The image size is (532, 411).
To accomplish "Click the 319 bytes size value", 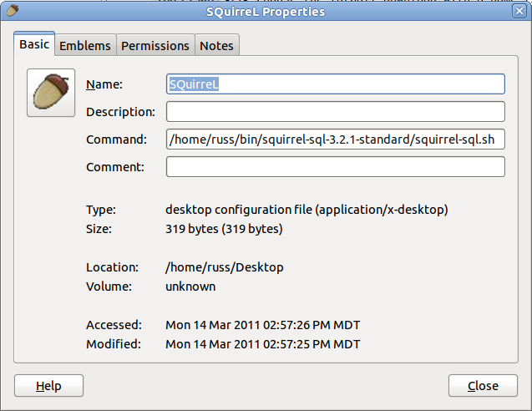I will [224, 229].
